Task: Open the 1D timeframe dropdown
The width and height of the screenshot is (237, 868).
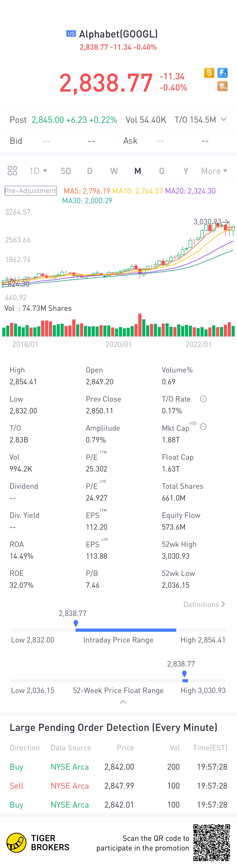Action: click(38, 171)
